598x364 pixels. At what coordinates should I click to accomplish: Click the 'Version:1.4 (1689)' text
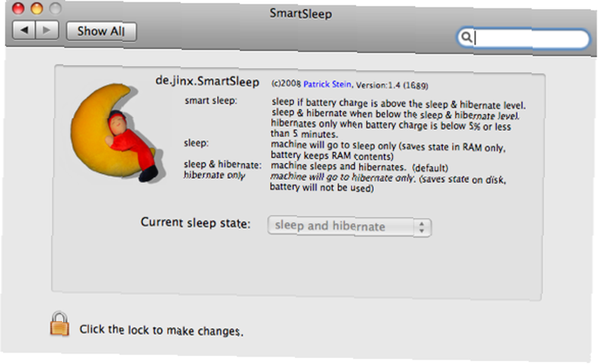(392, 85)
